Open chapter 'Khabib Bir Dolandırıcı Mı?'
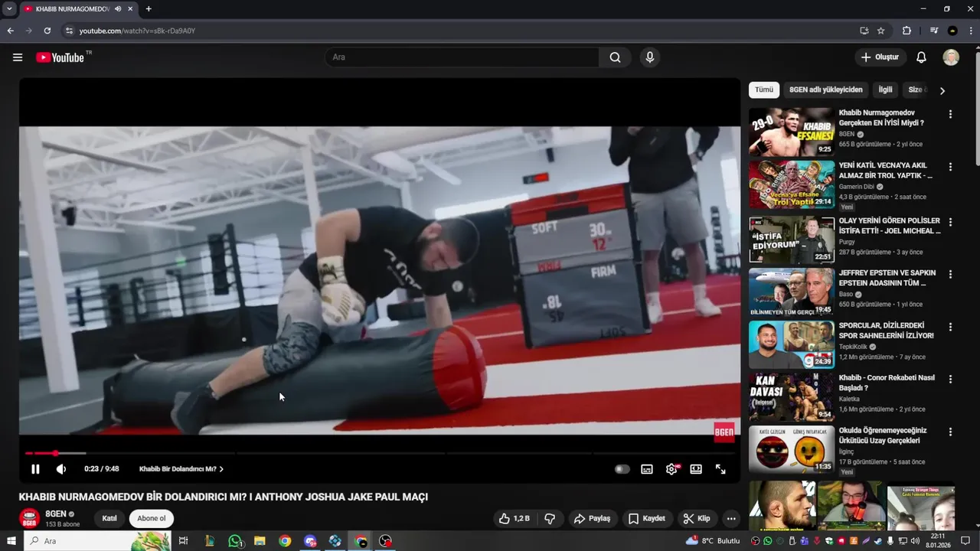This screenshot has height=551, width=980. 181,469
